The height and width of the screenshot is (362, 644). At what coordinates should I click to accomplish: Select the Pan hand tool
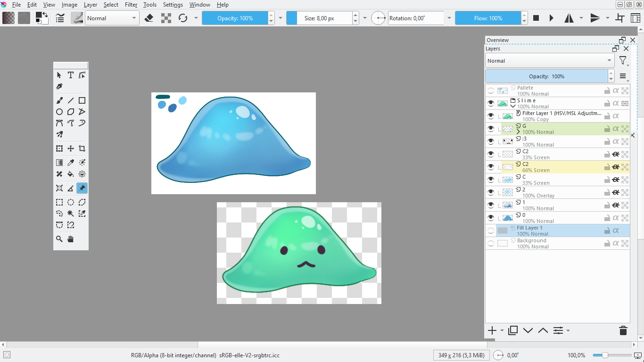pyautogui.click(x=71, y=239)
